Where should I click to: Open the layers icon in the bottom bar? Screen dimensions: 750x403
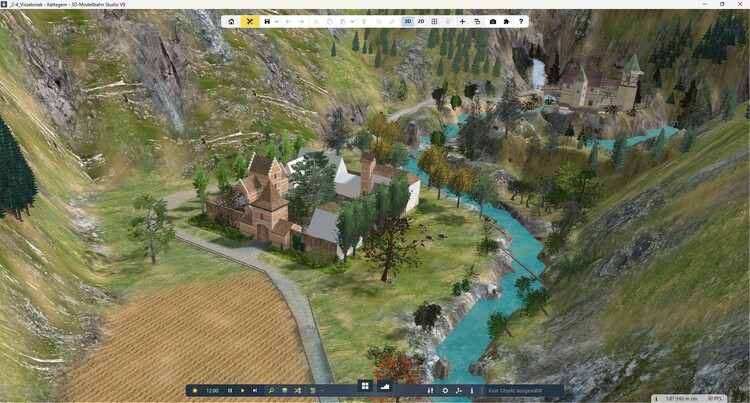(285, 391)
